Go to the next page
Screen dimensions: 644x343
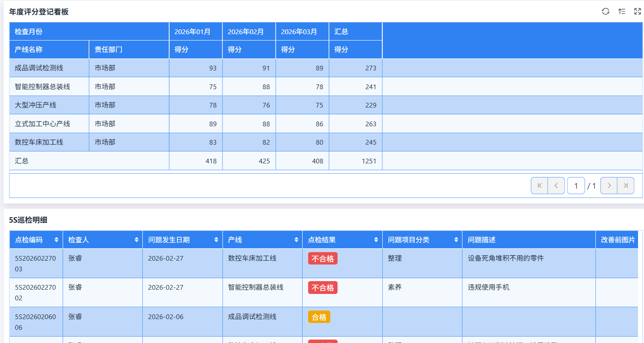tap(609, 186)
